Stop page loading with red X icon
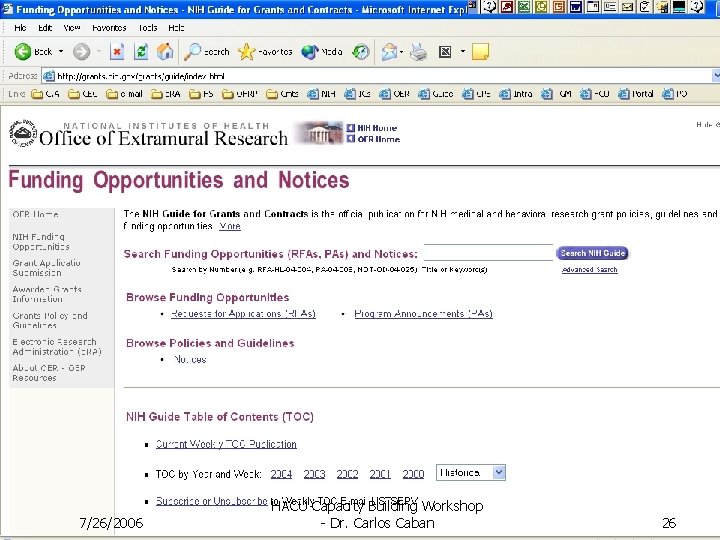 pyautogui.click(x=117, y=51)
